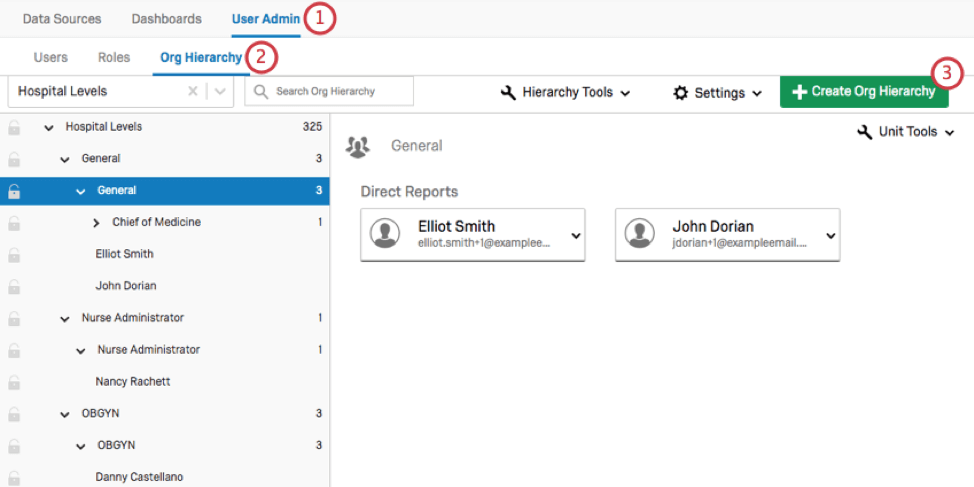This screenshot has height=487, width=974.
Task: Select the User Admin tab
Action: click(266, 19)
